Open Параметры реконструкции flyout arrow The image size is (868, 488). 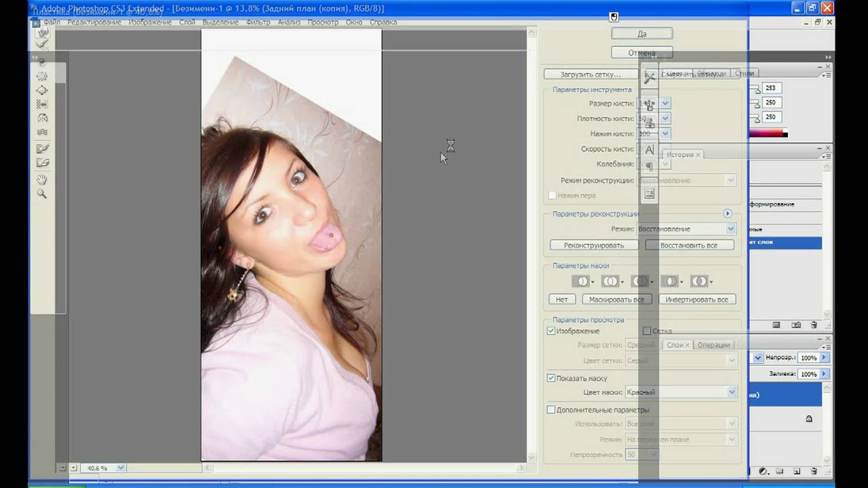[728, 213]
